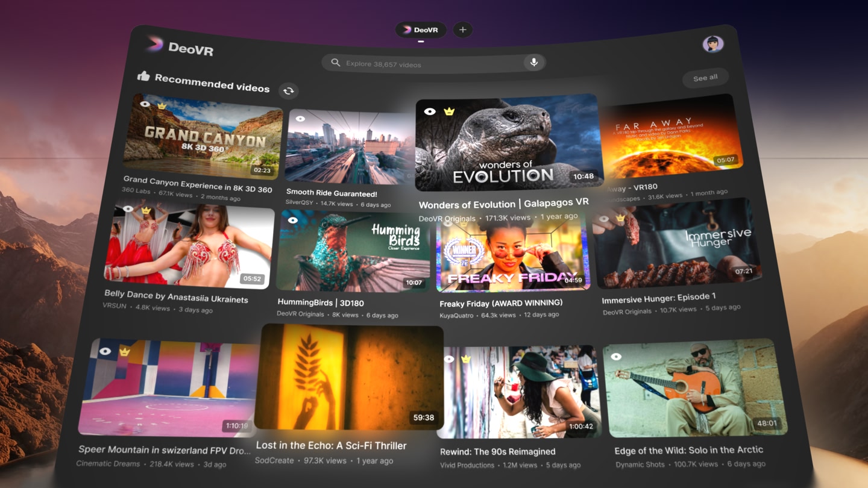The height and width of the screenshot is (488, 868).
Task: Click 360 Labs channel name
Action: (136, 191)
